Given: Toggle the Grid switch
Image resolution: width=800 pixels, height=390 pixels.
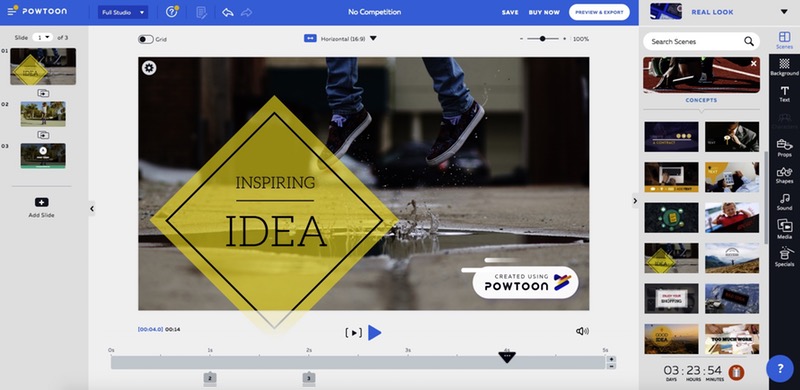Looking at the screenshot, I should [145, 39].
